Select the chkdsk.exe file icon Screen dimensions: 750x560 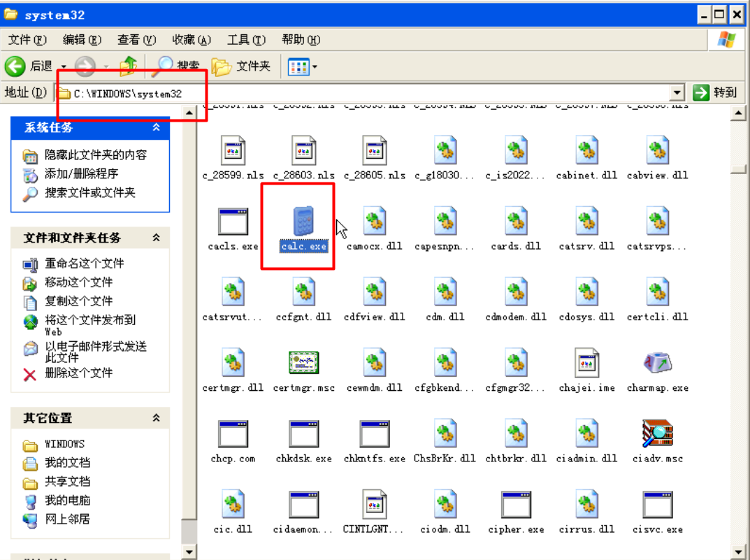[304, 433]
